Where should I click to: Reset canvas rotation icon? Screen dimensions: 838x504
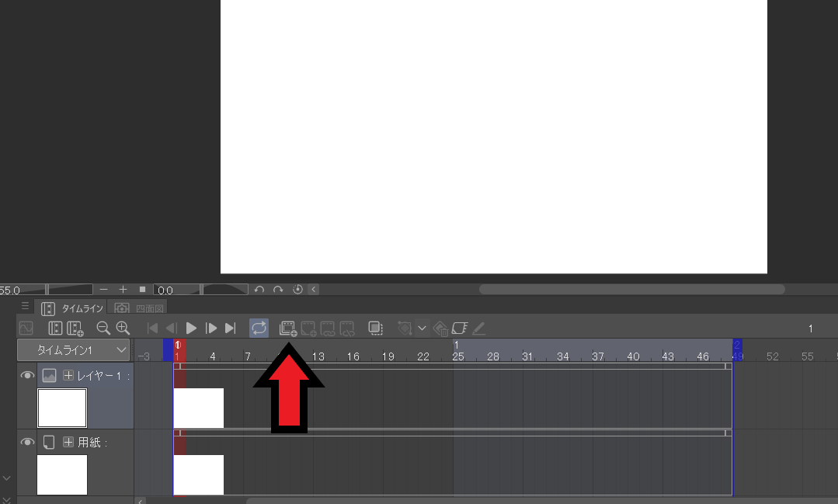click(297, 290)
